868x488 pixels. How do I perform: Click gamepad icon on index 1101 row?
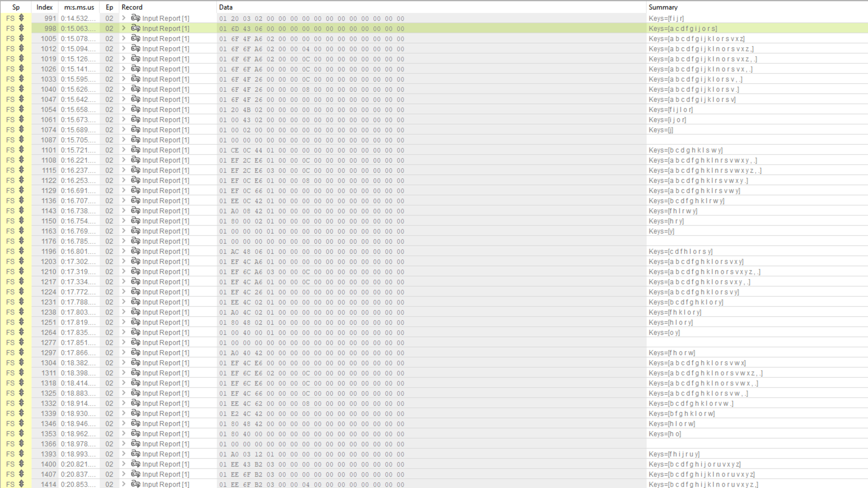(135, 150)
